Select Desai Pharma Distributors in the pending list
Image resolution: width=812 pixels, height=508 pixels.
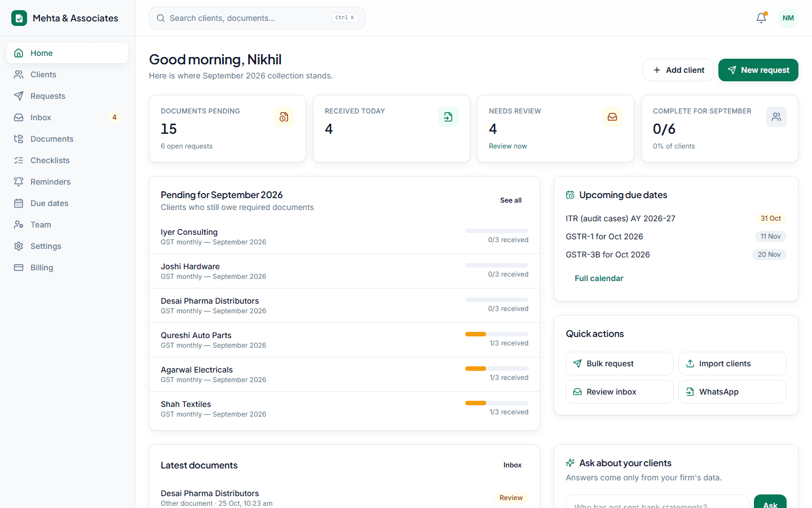click(345, 305)
